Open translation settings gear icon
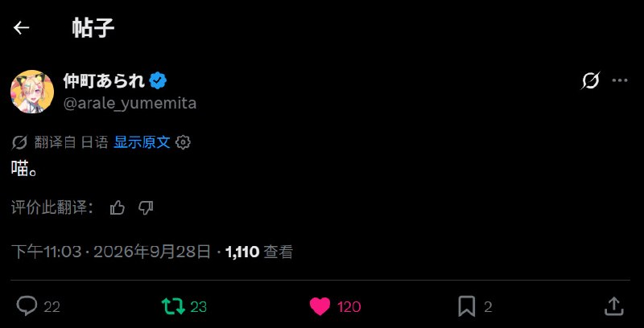644x328 pixels. 183,142
